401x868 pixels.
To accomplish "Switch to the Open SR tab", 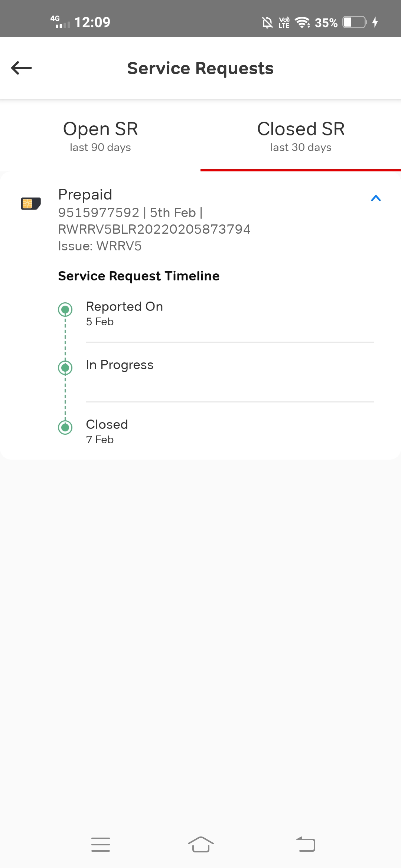I will (x=100, y=136).
